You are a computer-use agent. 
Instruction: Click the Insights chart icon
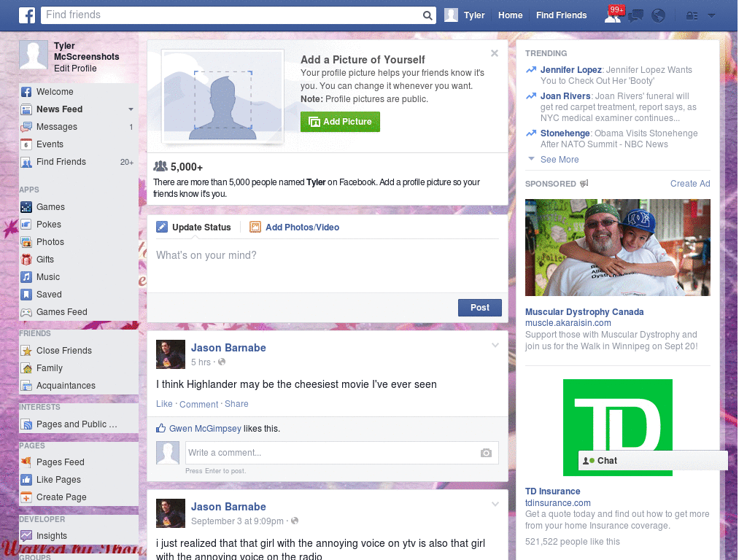(x=26, y=536)
